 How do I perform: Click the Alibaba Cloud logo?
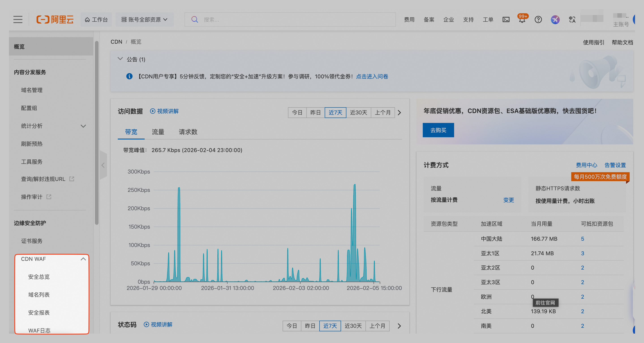coord(55,19)
